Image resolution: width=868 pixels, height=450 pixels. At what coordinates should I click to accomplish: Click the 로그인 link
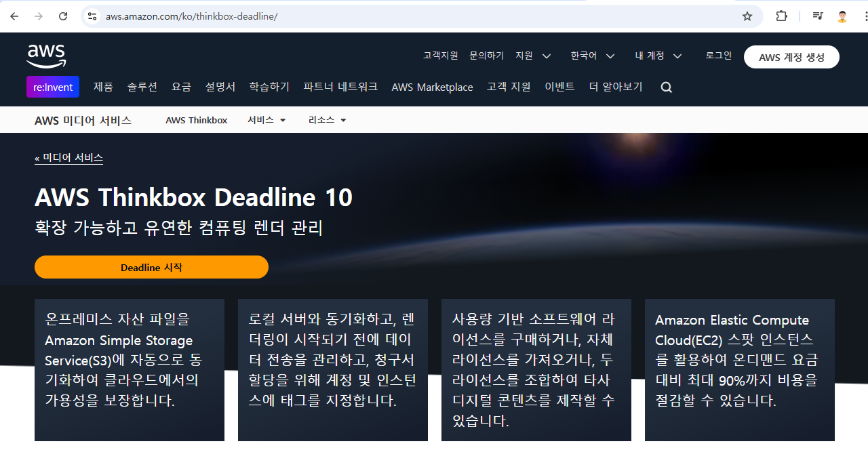click(x=718, y=56)
